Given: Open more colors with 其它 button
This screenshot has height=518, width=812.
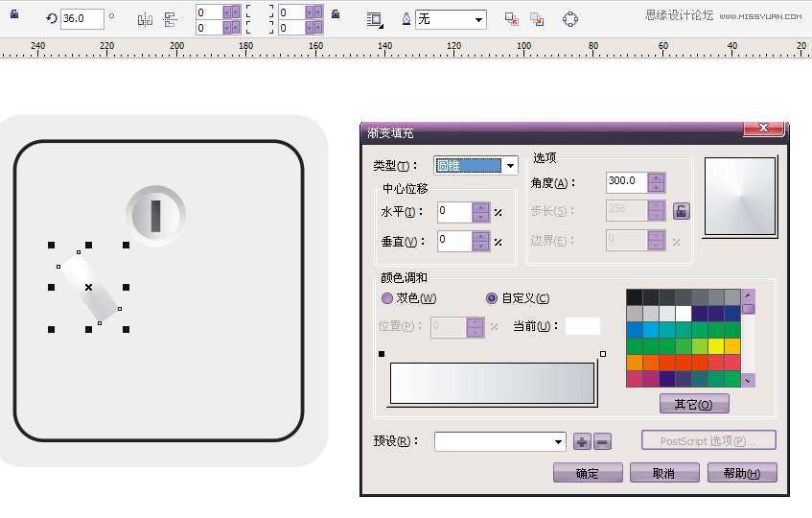Looking at the screenshot, I should [x=694, y=404].
